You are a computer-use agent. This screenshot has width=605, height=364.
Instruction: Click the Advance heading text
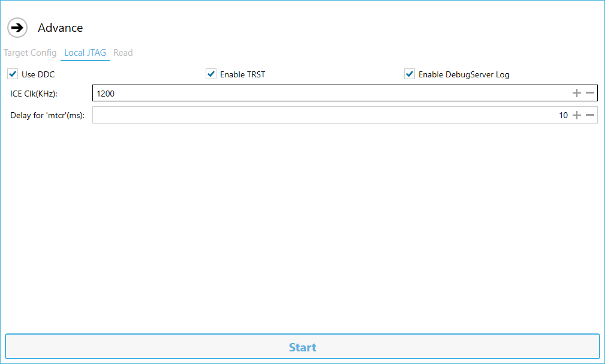61,28
